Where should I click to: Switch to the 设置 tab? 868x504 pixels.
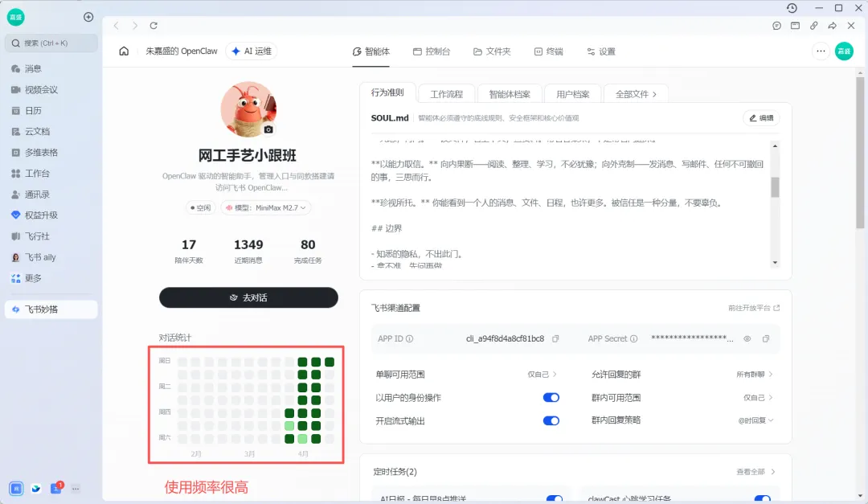pos(601,51)
